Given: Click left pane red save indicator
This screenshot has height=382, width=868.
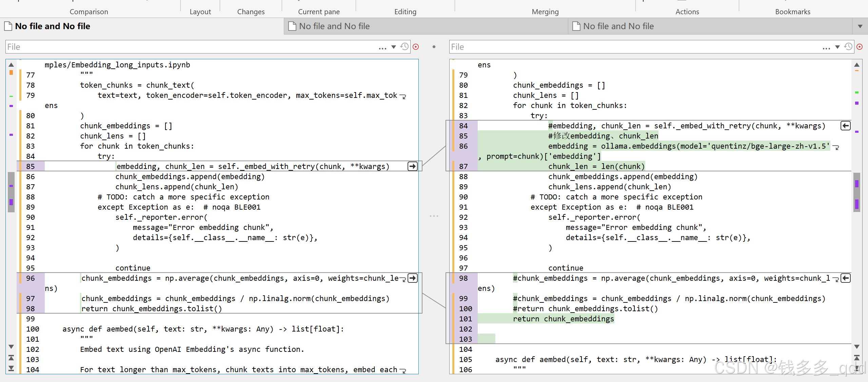Looking at the screenshot, I should pos(416,47).
